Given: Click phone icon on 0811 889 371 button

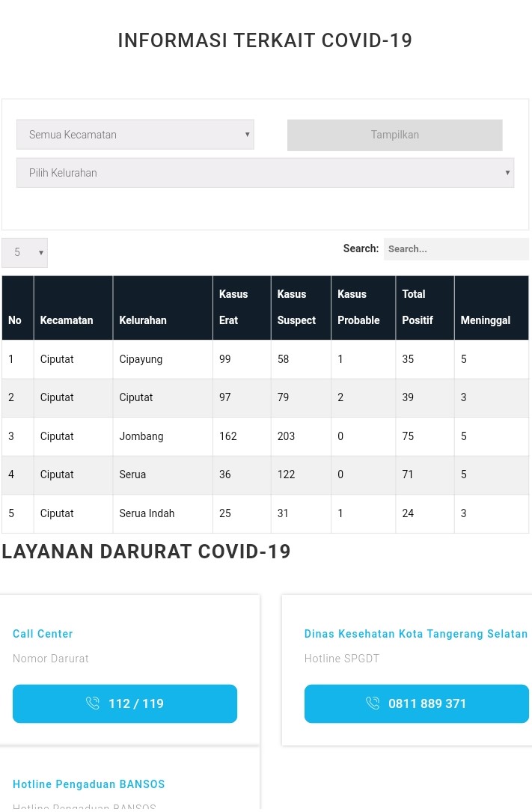Looking at the screenshot, I should [373, 703].
